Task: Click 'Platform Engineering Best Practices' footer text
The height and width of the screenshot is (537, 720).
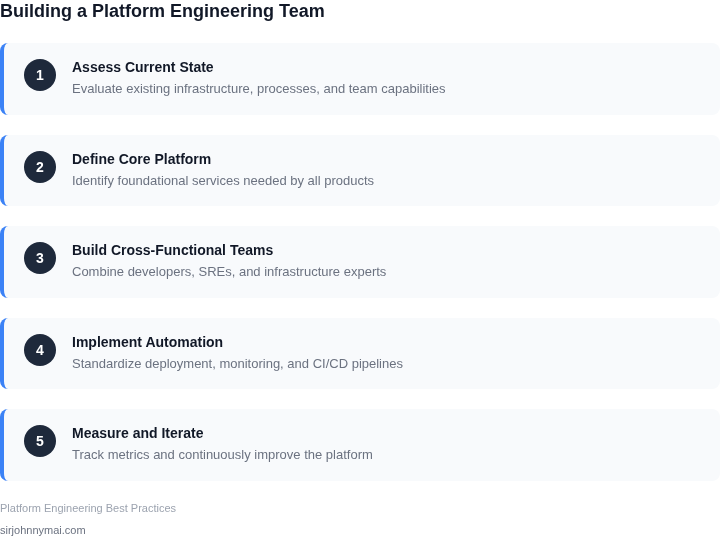Action: 88,508
